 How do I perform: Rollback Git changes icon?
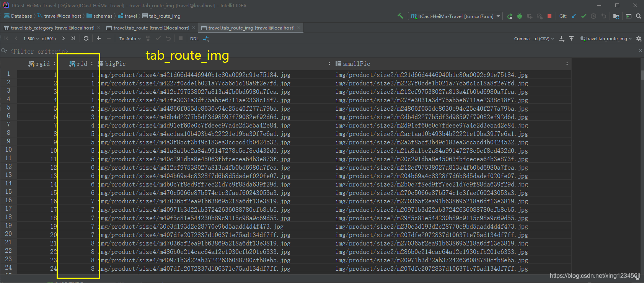click(x=603, y=16)
